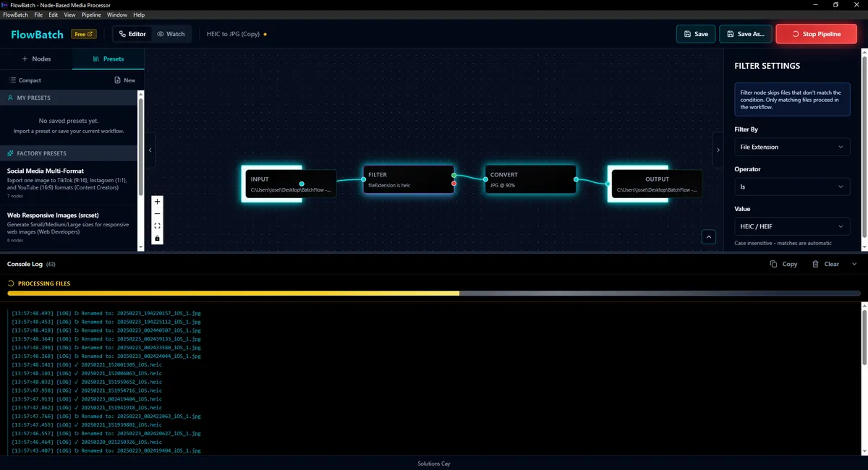Click the INPUT node output port
The width and height of the screenshot is (868, 470).
coord(302,184)
